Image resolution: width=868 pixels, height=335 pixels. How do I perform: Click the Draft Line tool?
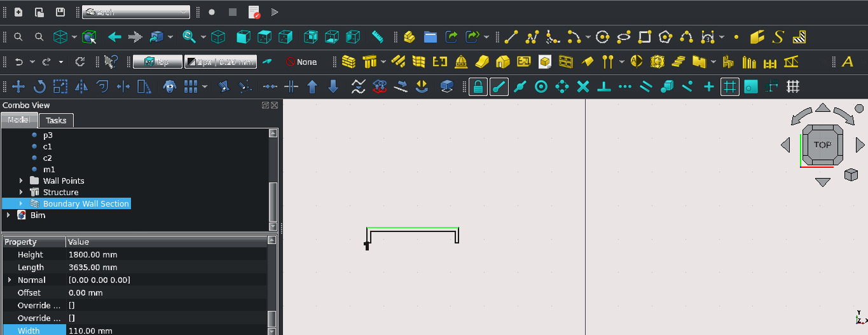click(511, 37)
